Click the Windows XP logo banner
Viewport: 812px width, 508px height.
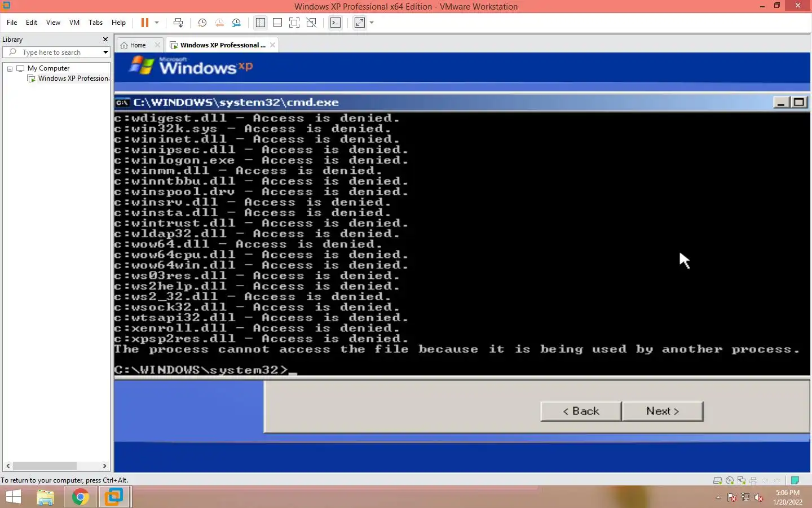[191, 67]
